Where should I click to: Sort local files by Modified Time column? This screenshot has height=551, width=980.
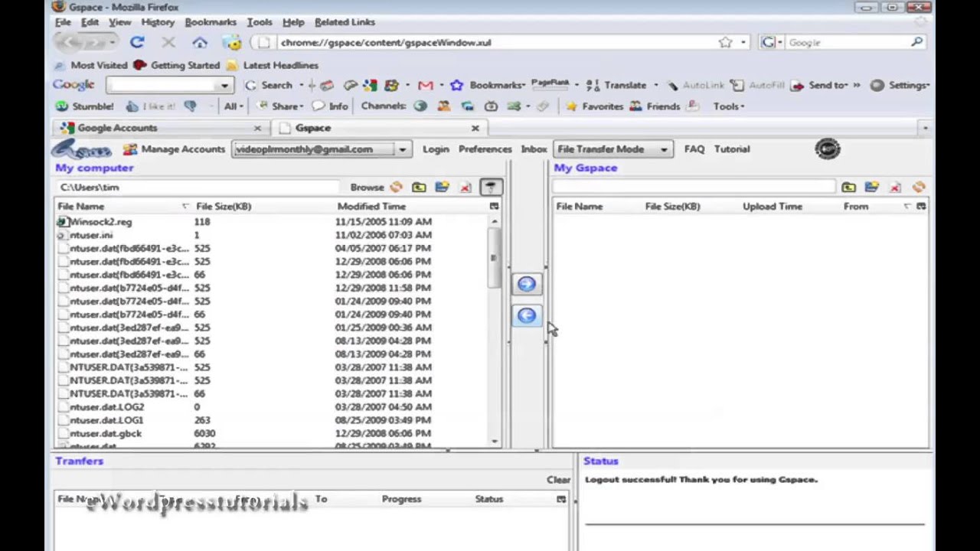pos(371,207)
